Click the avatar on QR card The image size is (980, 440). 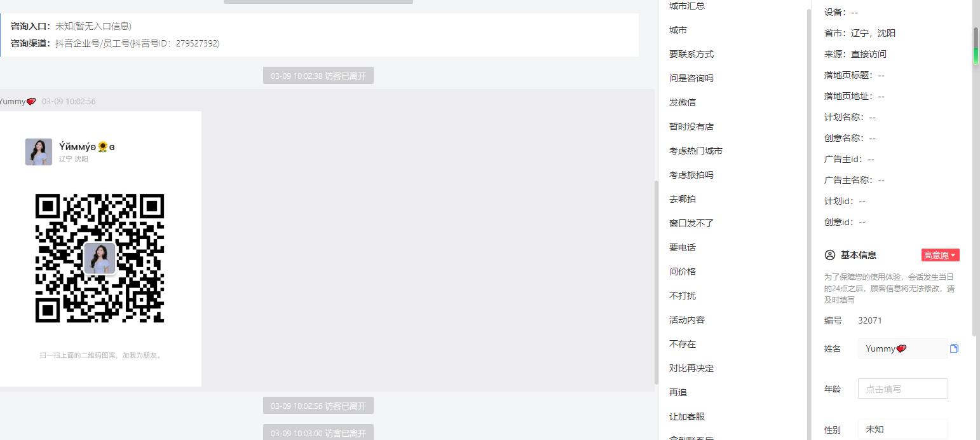[x=39, y=152]
